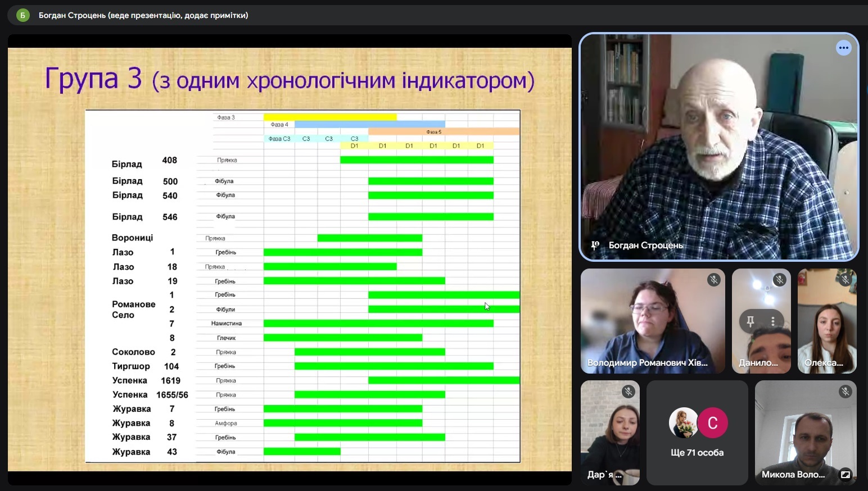Click the row label 'Бірлад 546'
Screen dimensions: 868x491
click(x=144, y=217)
